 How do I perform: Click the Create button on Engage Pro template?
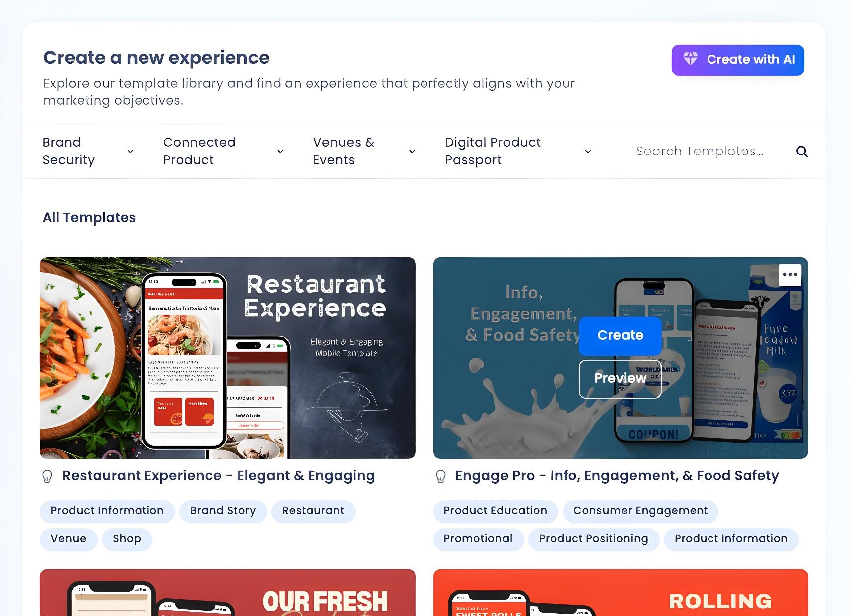tap(620, 335)
